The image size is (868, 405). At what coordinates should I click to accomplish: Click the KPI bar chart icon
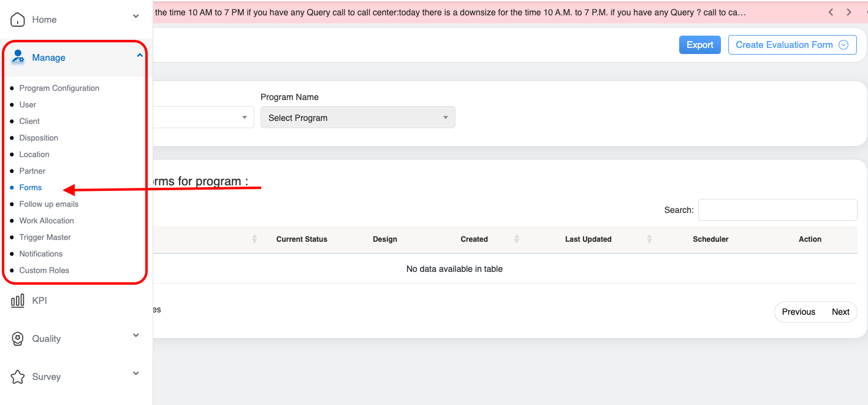point(18,301)
